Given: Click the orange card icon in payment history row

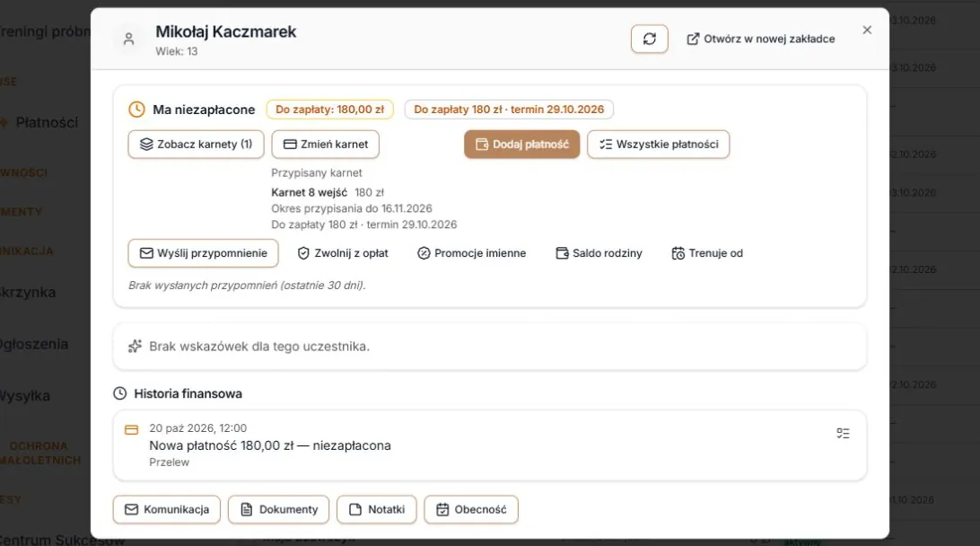Looking at the screenshot, I should 131,429.
